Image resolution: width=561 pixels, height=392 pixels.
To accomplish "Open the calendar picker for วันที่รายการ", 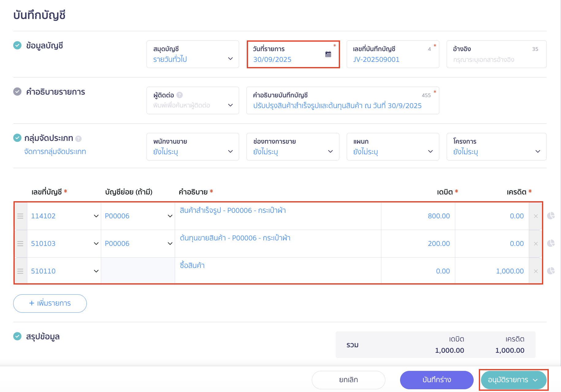I will pos(328,54).
